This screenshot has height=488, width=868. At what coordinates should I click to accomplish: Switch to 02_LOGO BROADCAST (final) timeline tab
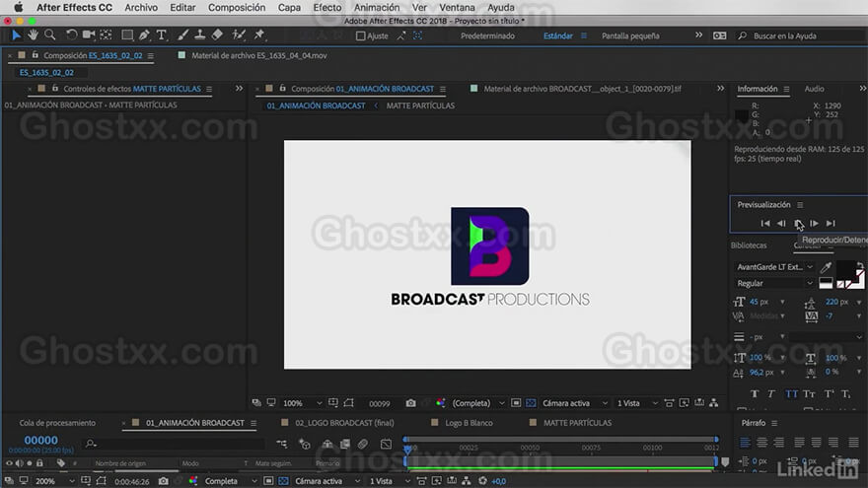[344, 423]
